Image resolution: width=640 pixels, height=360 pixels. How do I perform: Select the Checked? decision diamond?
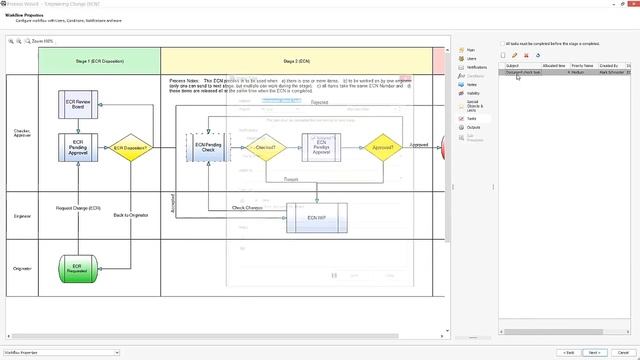[266, 147]
